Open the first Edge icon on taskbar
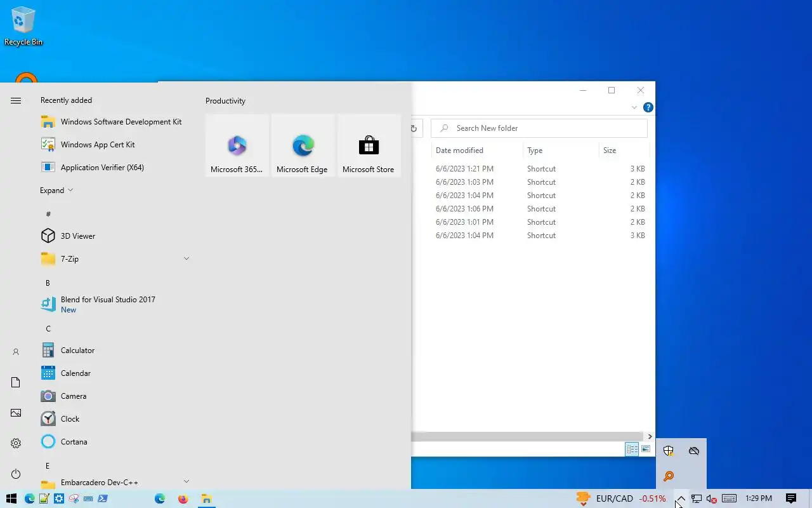The width and height of the screenshot is (812, 508). tap(29, 498)
